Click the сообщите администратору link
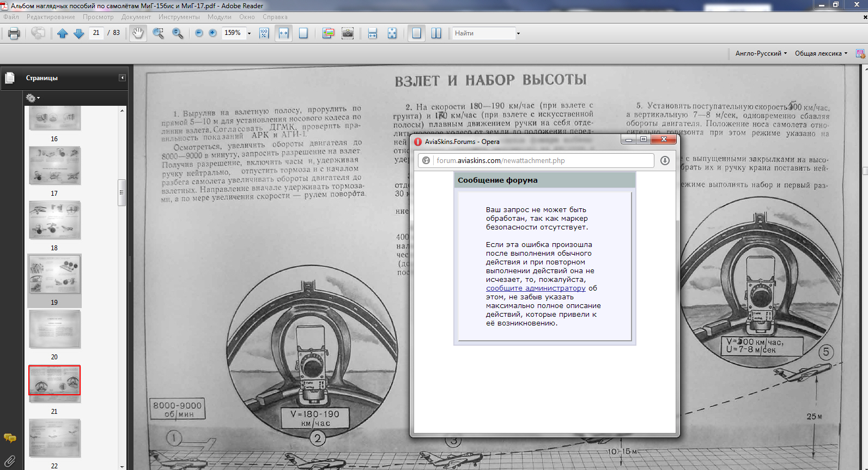868x470 pixels. [x=536, y=288]
